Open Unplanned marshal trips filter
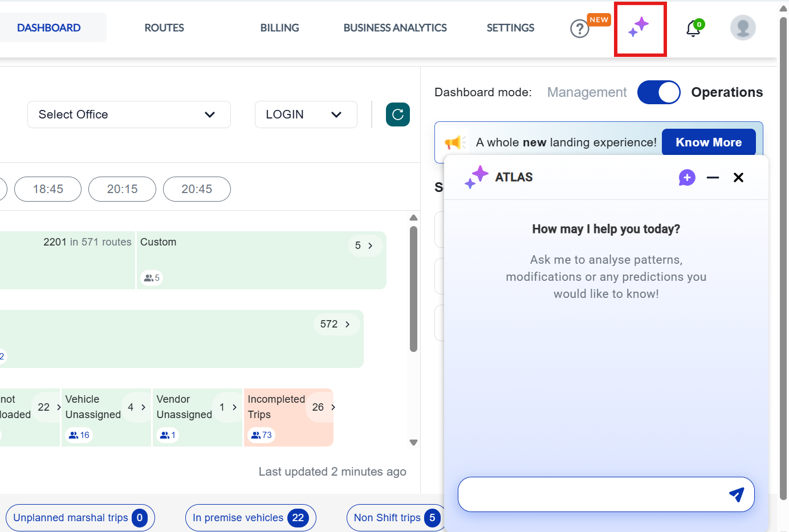Viewport: 789px width, 532px height. coord(80,518)
